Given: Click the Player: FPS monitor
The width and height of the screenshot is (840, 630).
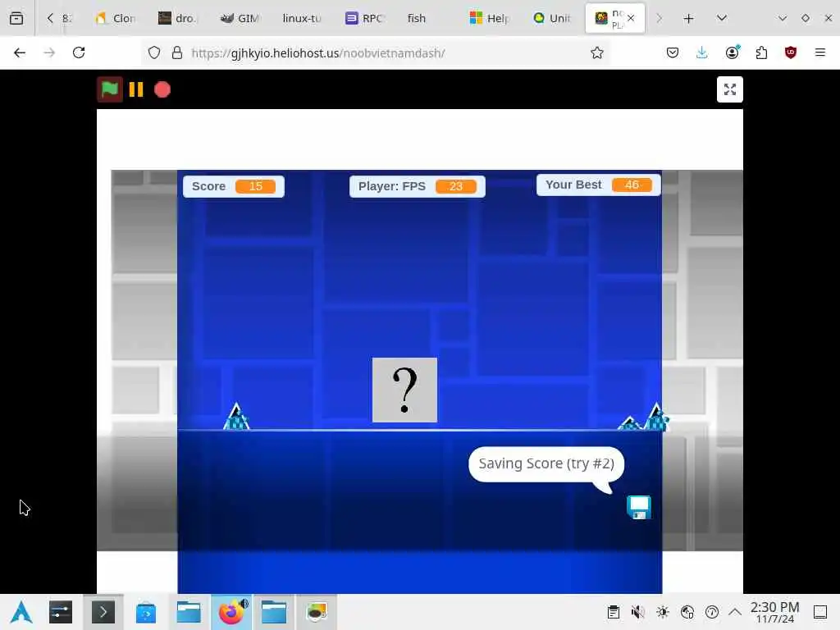Looking at the screenshot, I should (418, 186).
